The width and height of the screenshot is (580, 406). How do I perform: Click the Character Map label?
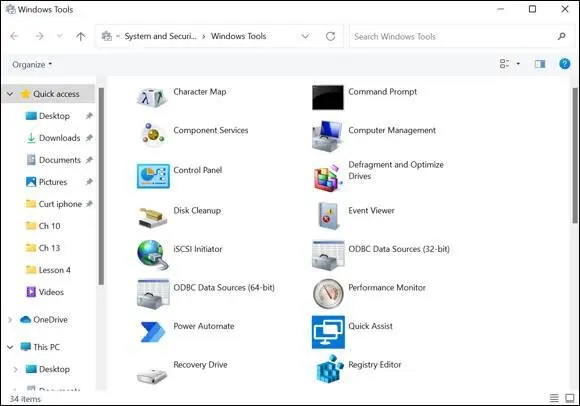click(x=200, y=92)
